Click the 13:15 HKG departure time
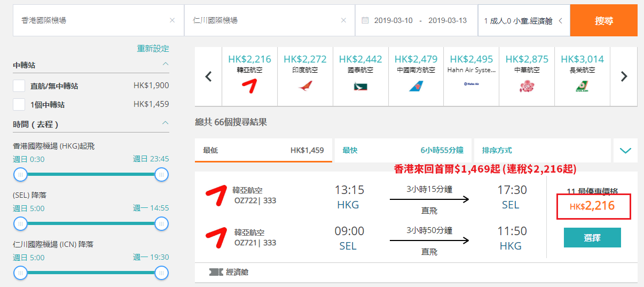This screenshot has width=644, height=287. pyautogui.click(x=349, y=190)
